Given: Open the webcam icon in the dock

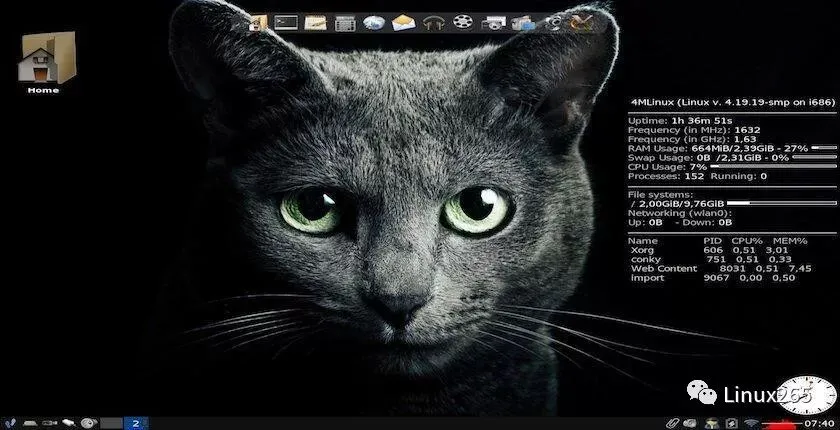Looking at the screenshot, I should click(553, 23).
